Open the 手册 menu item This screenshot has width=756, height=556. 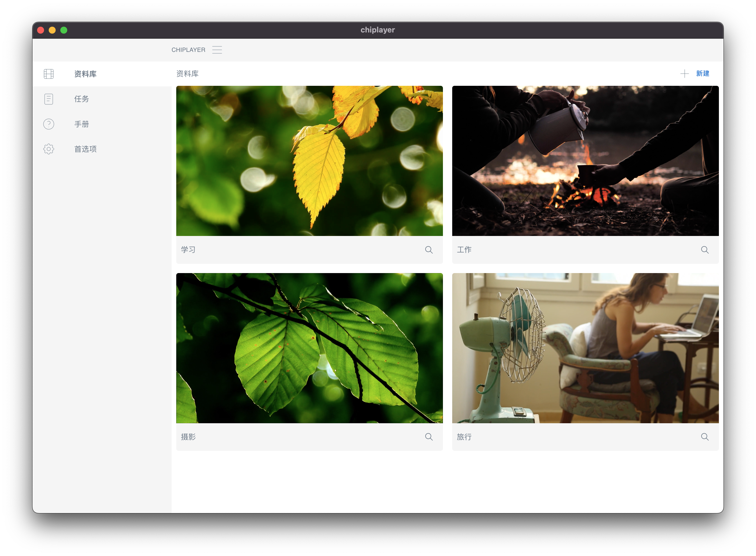click(82, 124)
